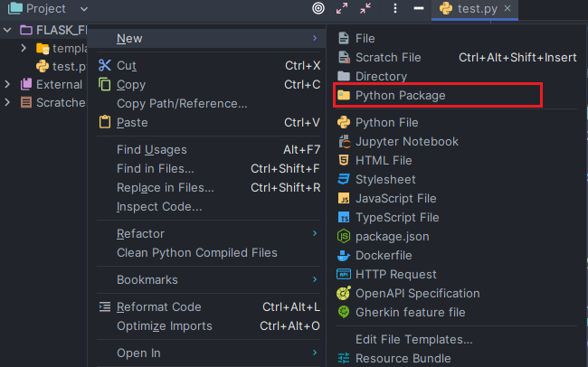The image size is (588, 367).
Task: Expand the External Libraries node
Action: coord(8,84)
